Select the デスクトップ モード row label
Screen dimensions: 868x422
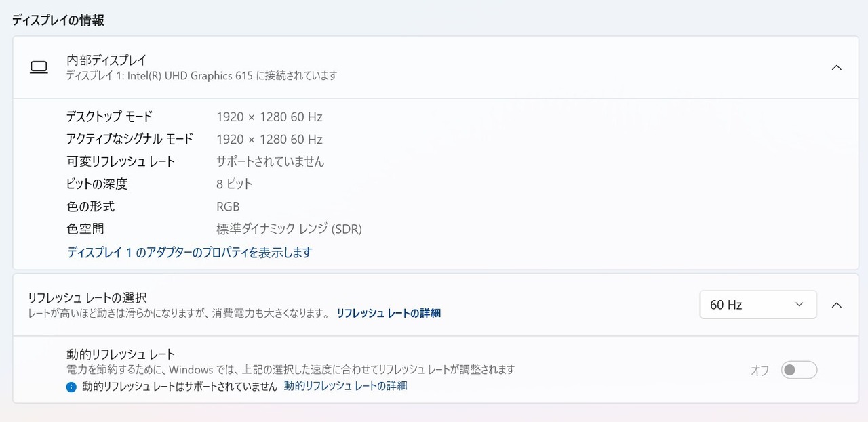pos(109,117)
